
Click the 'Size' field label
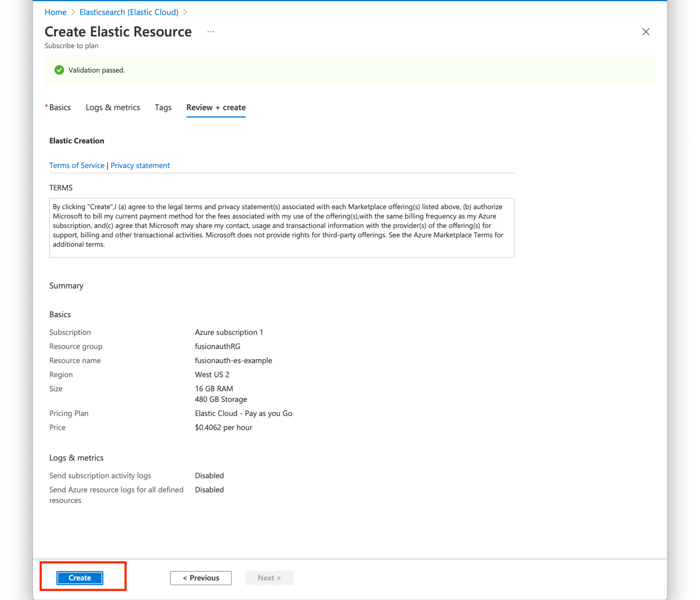[56, 389]
